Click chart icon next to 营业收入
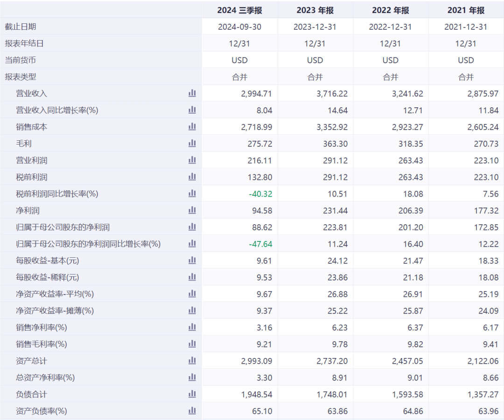The image size is (504, 420). click(192, 93)
